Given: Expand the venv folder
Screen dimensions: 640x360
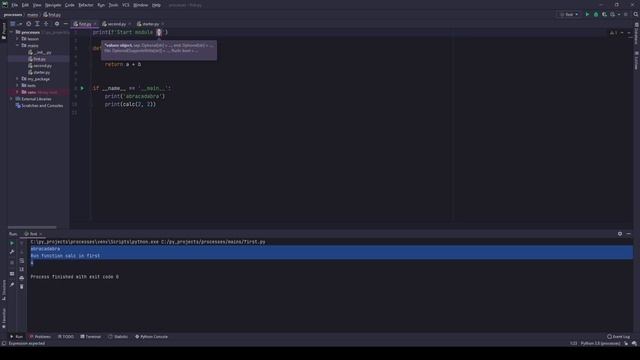Looking at the screenshot, I should (x=18, y=92).
